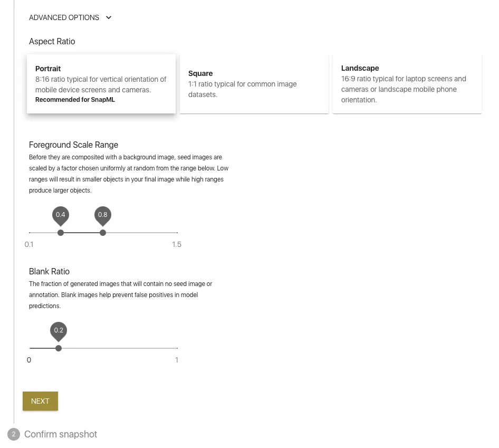Image resolution: width=499 pixels, height=448 pixels.
Task: Continue with the NEXT button
Action: coord(40,401)
